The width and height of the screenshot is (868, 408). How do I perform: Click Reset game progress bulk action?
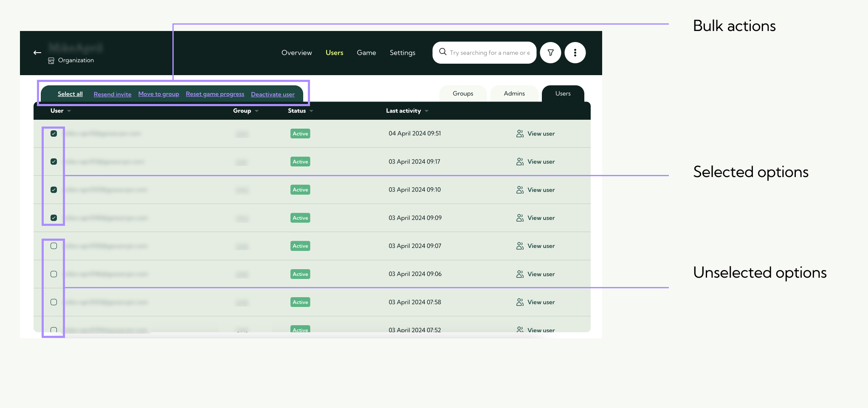[215, 94]
